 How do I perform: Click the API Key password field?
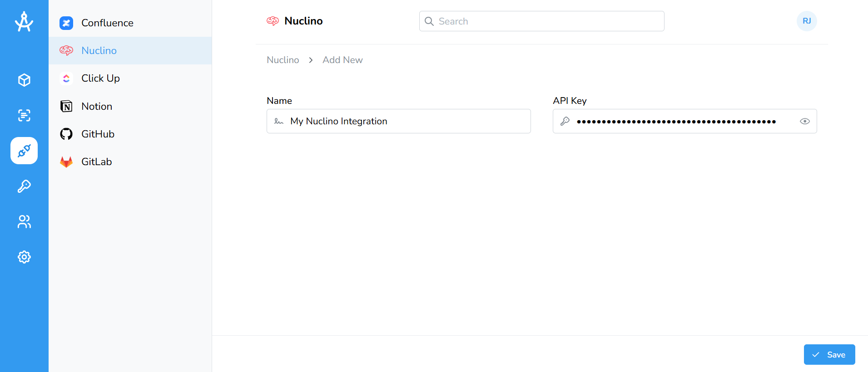pos(684,121)
